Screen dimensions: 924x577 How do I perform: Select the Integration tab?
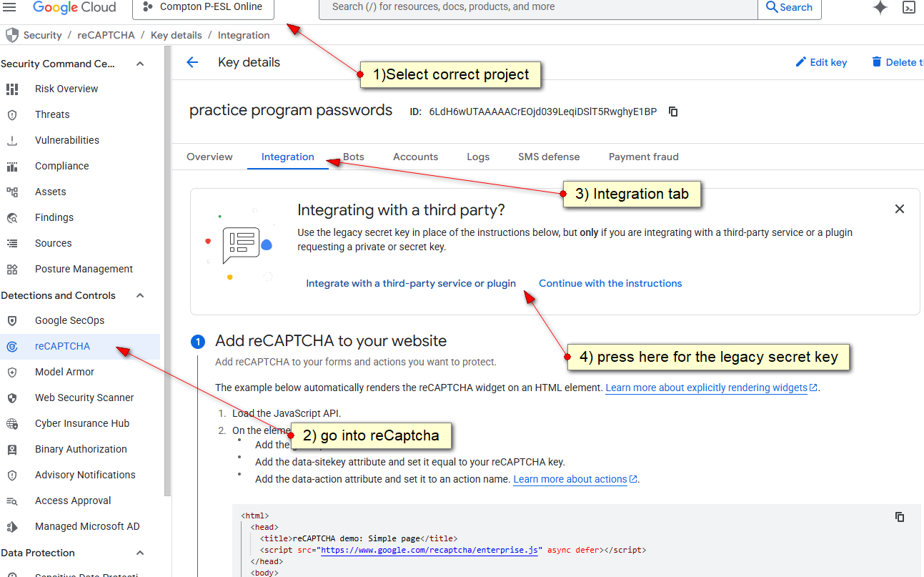(x=288, y=157)
